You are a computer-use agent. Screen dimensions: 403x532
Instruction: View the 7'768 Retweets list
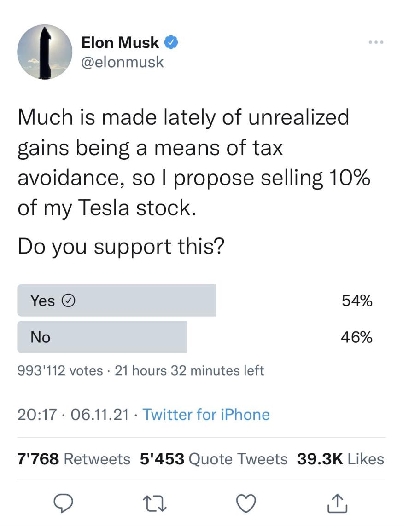pos(74,459)
